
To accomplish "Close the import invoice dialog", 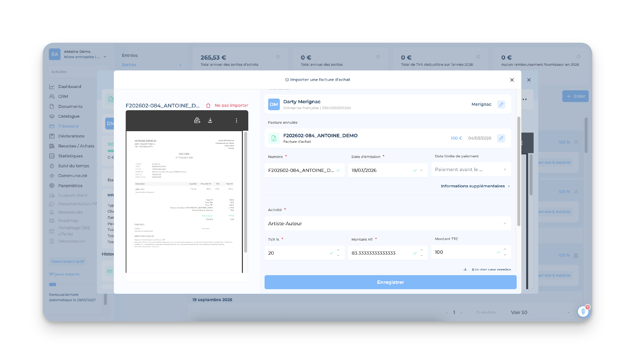I will [x=512, y=80].
